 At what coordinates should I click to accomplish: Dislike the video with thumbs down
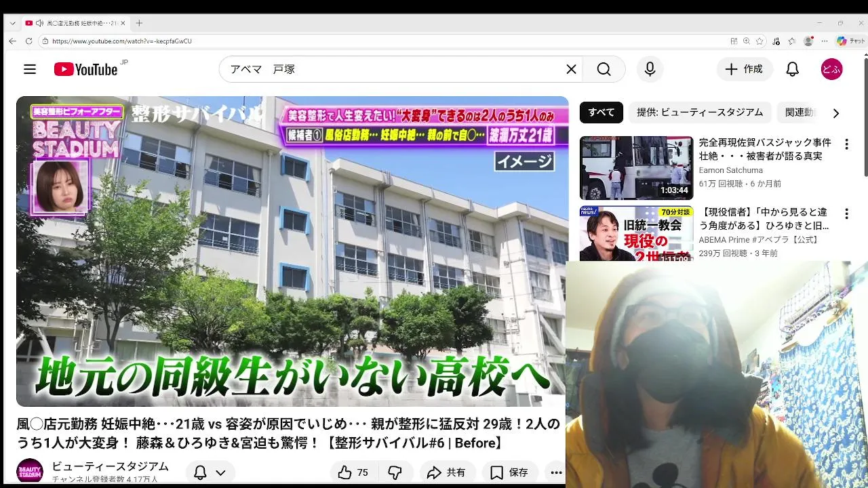pyautogui.click(x=395, y=472)
